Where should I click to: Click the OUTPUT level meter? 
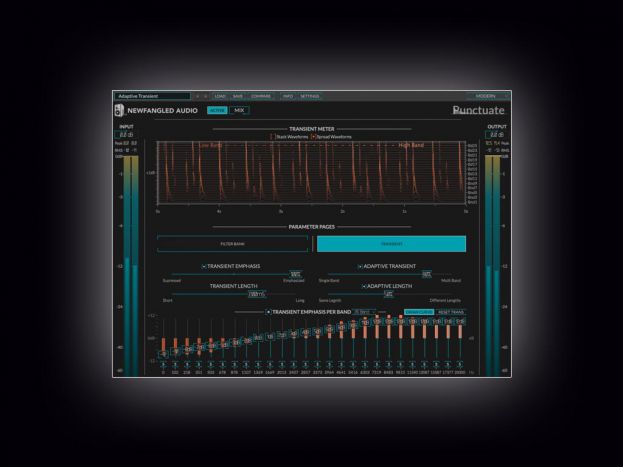point(493,265)
